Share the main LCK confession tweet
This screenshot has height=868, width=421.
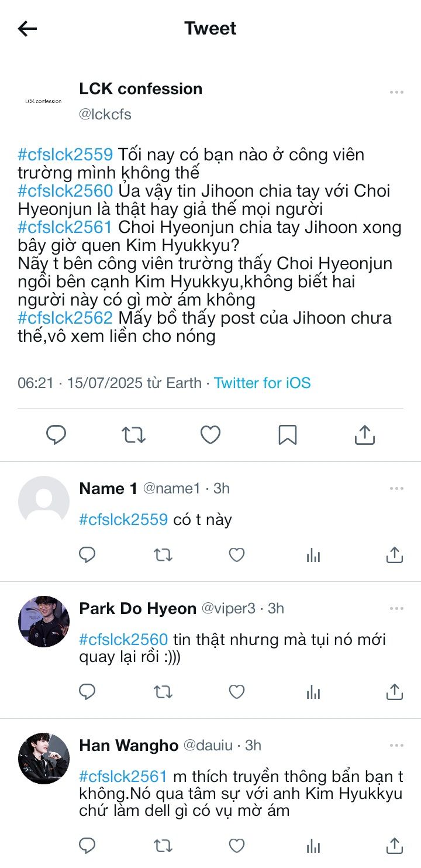tap(364, 435)
